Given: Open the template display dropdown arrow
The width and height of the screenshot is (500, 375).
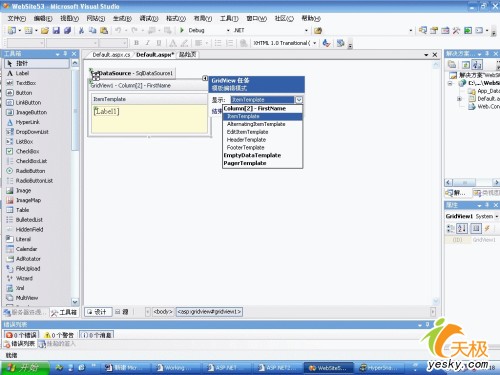Looking at the screenshot, I should pyautogui.click(x=299, y=100).
